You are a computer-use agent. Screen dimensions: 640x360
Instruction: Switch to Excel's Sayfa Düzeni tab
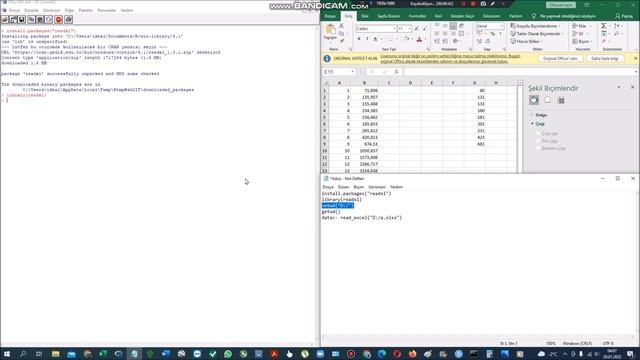click(388, 16)
